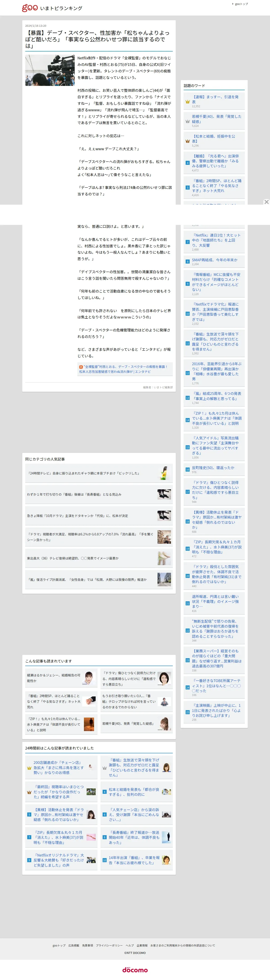Screen dimensions: 270x980
Task: Open 『ドラマ』視聴者が大満足 article row
Action: pyautogui.click(x=99, y=537)
